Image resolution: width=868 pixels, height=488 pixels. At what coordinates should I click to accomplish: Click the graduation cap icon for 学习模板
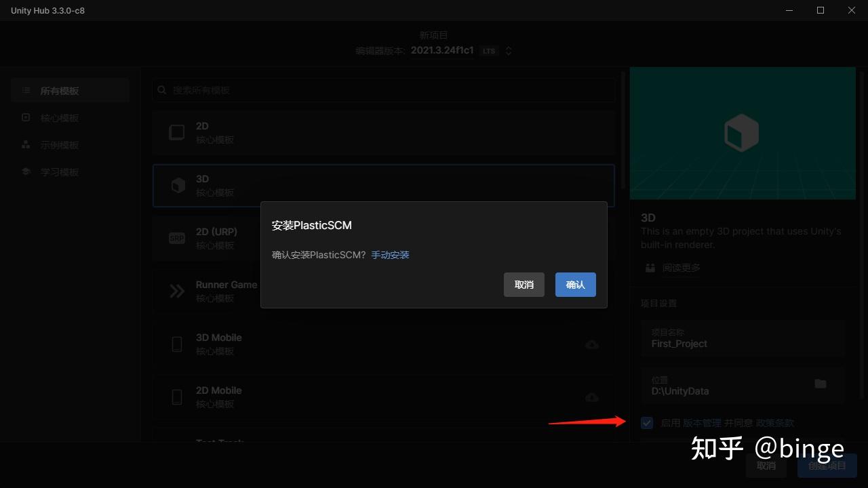click(26, 171)
